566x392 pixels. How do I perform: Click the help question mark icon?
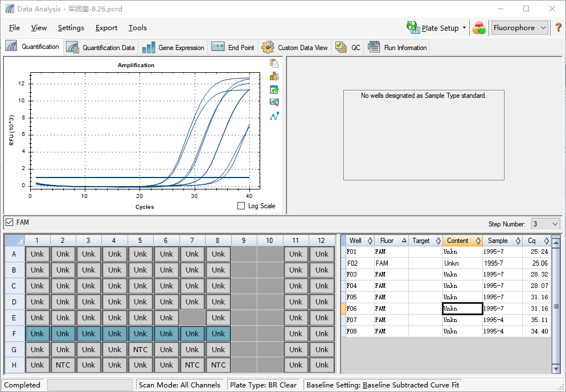point(558,27)
